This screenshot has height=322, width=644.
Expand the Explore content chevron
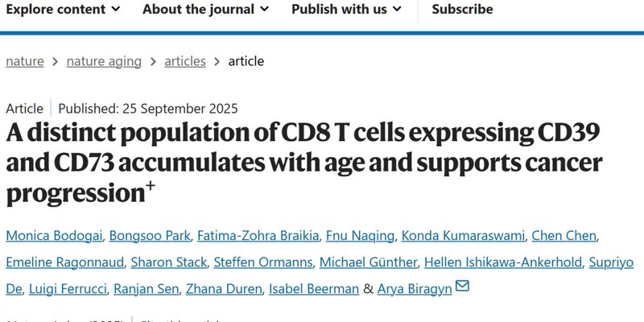(115, 10)
